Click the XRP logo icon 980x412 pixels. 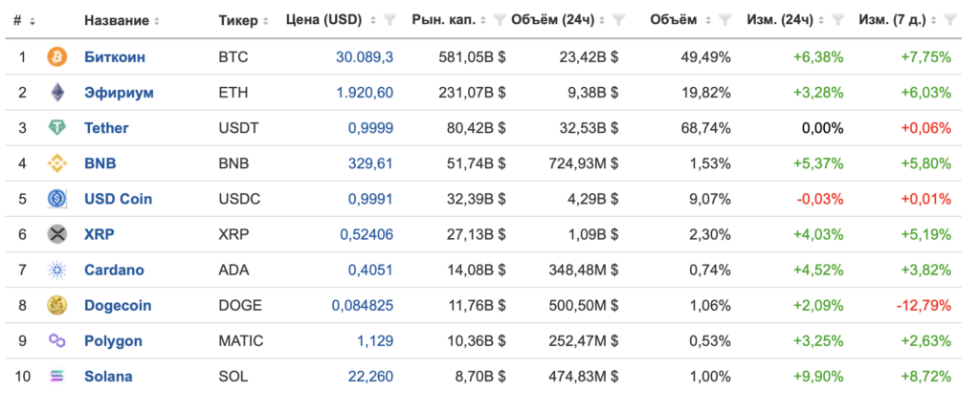pos(56,235)
